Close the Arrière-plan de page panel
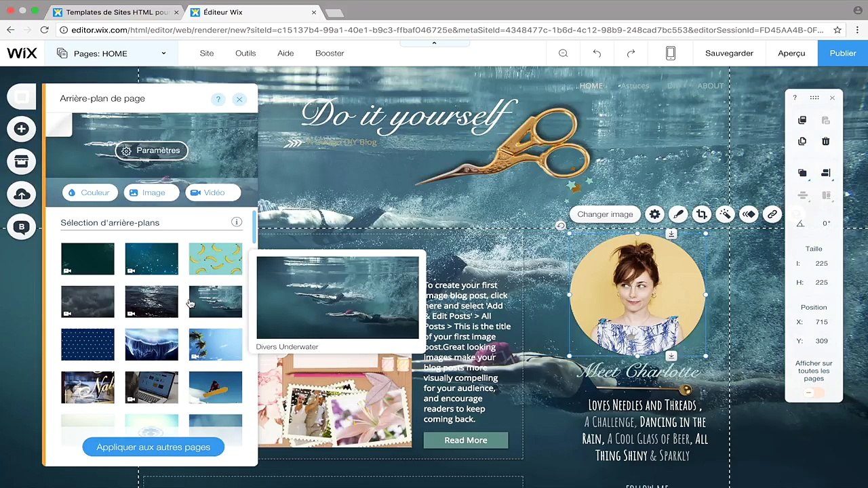The image size is (868, 488). click(239, 99)
